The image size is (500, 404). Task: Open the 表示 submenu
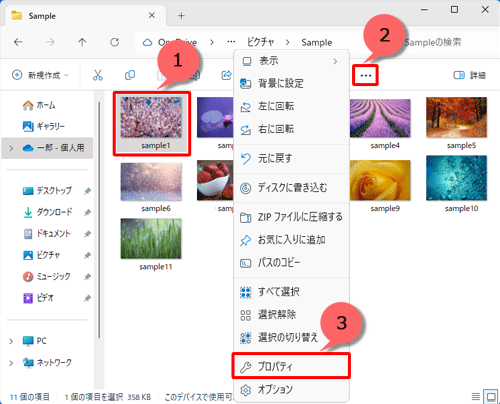291,61
